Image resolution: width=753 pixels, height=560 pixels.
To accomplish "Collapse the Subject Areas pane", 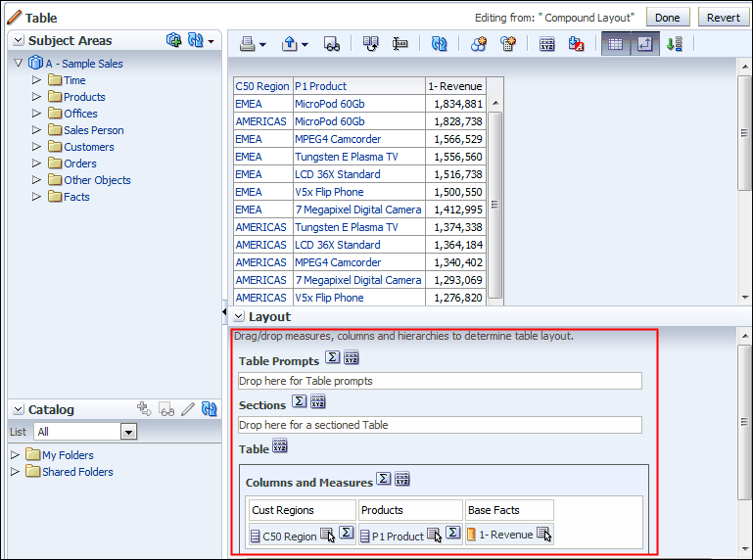I will click(x=19, y=40).
